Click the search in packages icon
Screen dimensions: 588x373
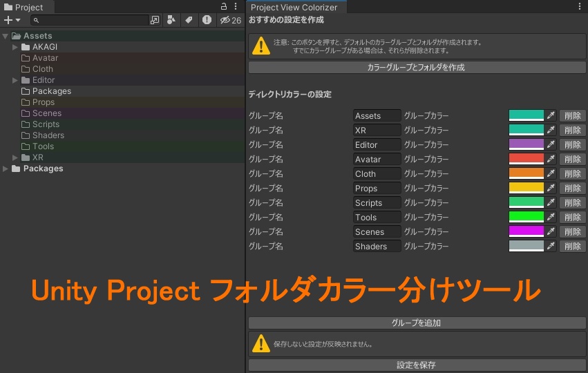point(155,20)
